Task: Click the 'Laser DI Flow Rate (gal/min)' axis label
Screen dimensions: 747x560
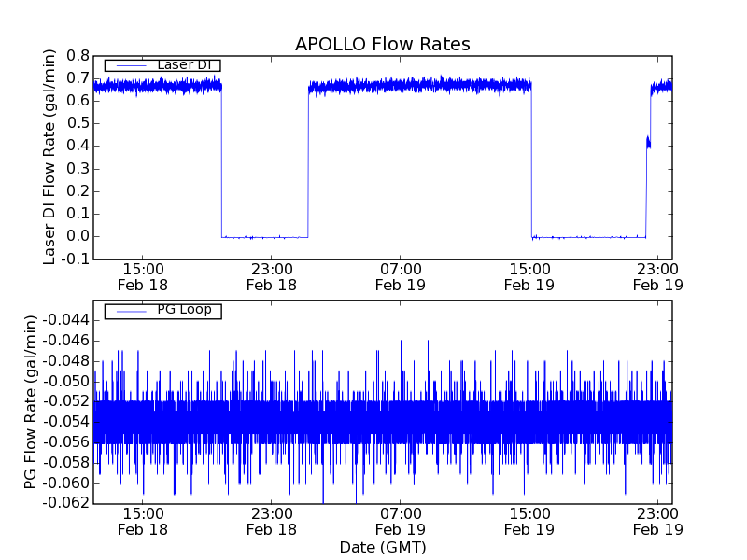Action: (x=49, y=157)
